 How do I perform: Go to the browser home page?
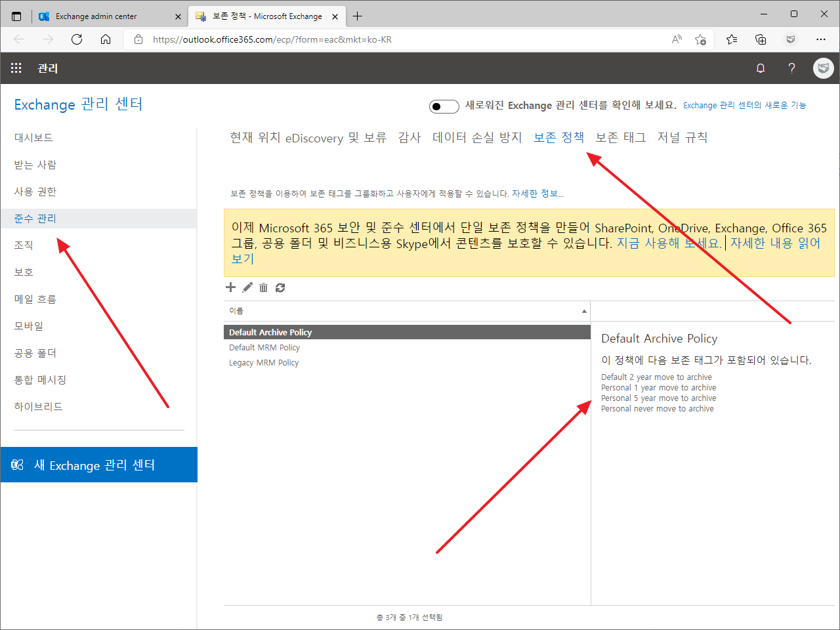click(x=106, y=39)
